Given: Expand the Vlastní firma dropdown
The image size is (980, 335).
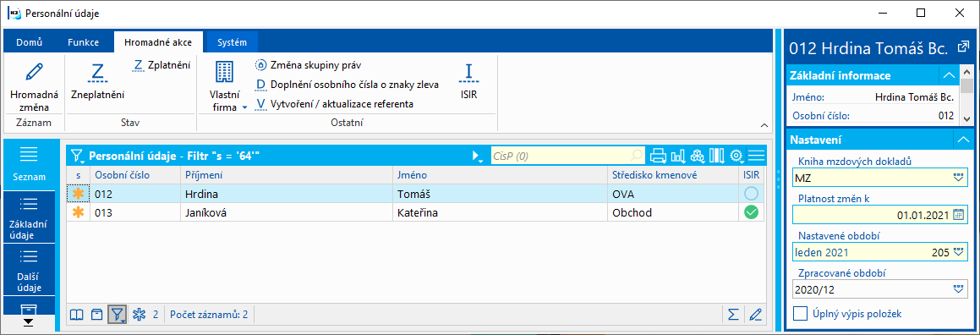Looking at the screenshot, I should click(x=245, y=107).
